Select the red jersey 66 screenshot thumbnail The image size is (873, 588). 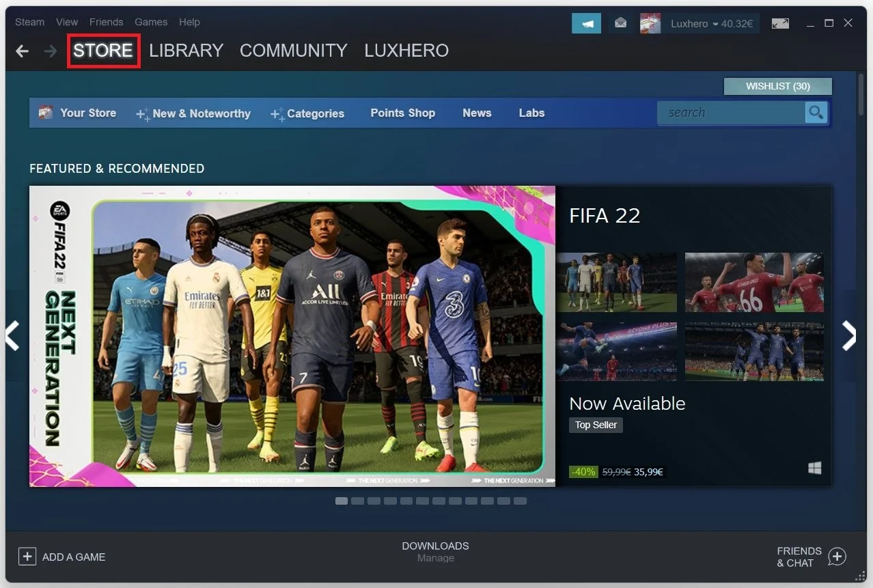tap(754, 282)
